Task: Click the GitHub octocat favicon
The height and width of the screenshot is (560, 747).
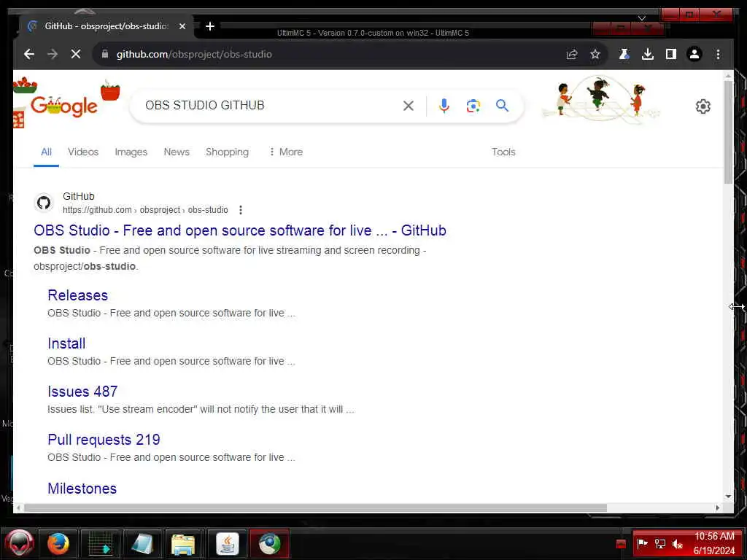Action: (x=44, y=203)
